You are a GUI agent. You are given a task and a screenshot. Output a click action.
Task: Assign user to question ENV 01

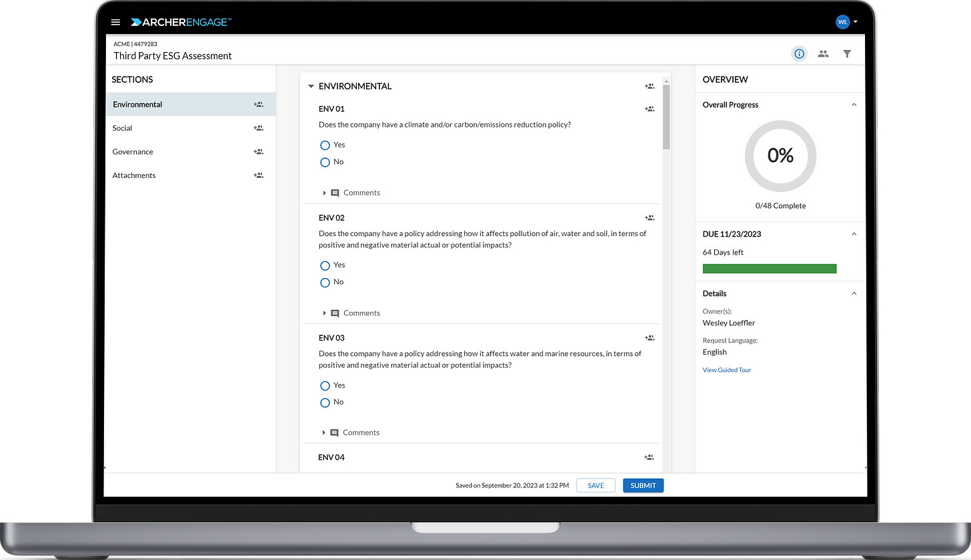pos(650,109)
